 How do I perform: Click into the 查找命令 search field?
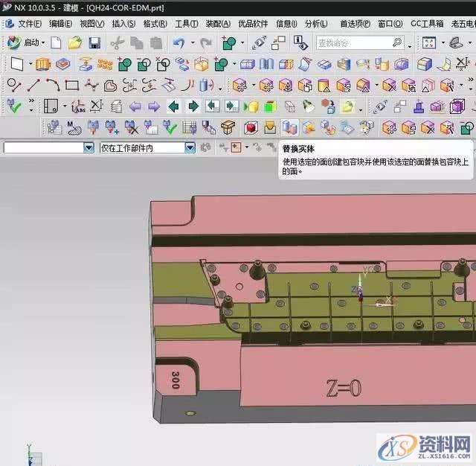point(354,43)
